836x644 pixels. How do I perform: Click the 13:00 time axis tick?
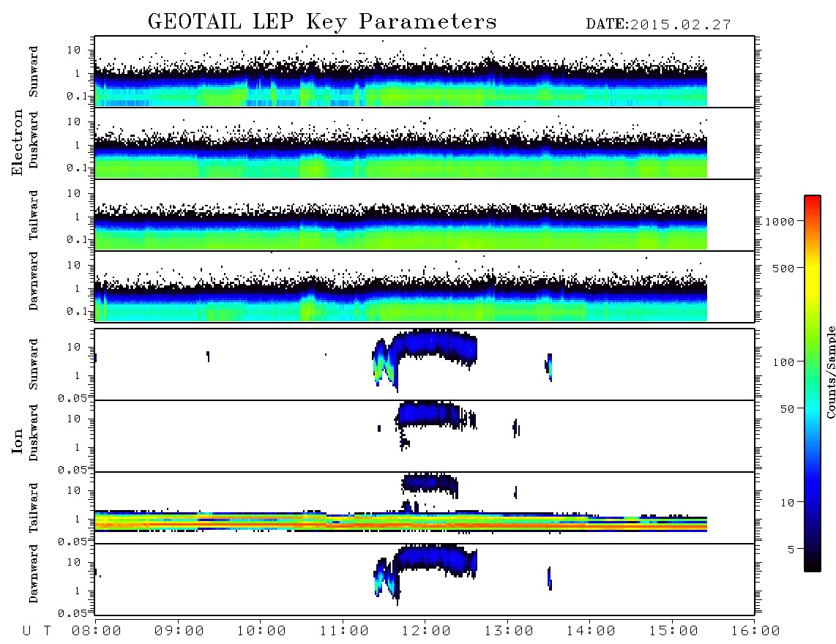tap(509, 631)
